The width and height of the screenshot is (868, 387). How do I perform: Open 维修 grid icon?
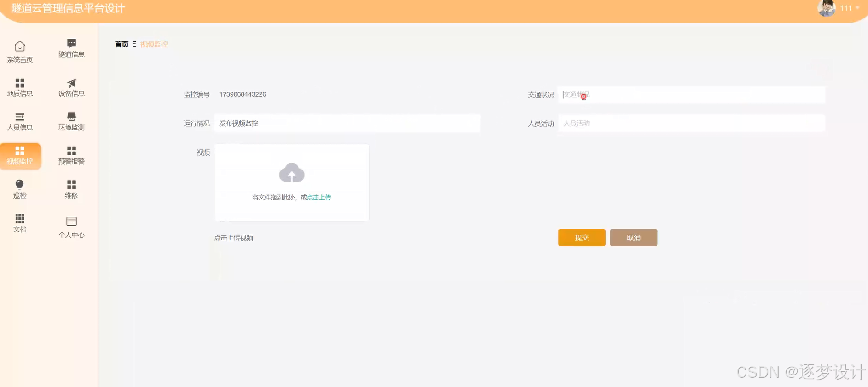click(71, 185)
